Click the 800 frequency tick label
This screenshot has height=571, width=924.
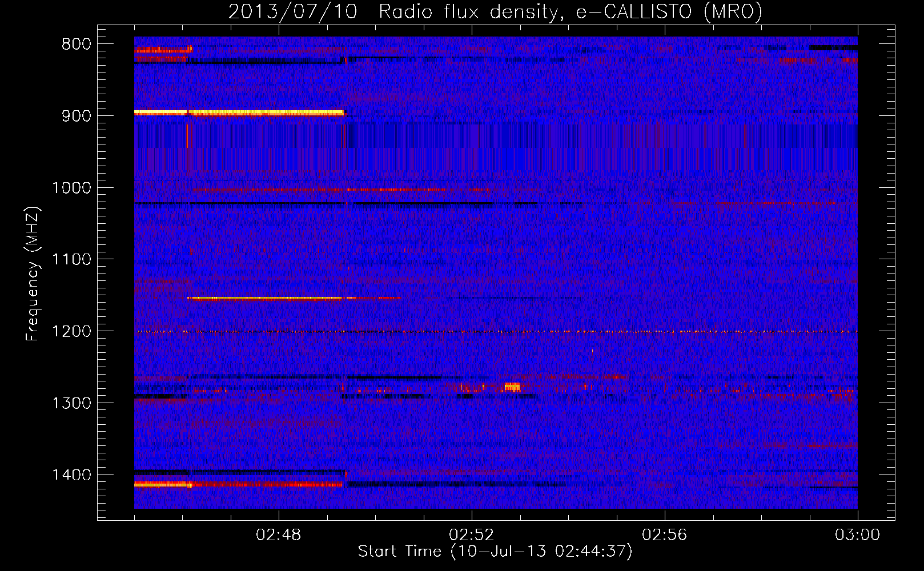tap(76, 45)
